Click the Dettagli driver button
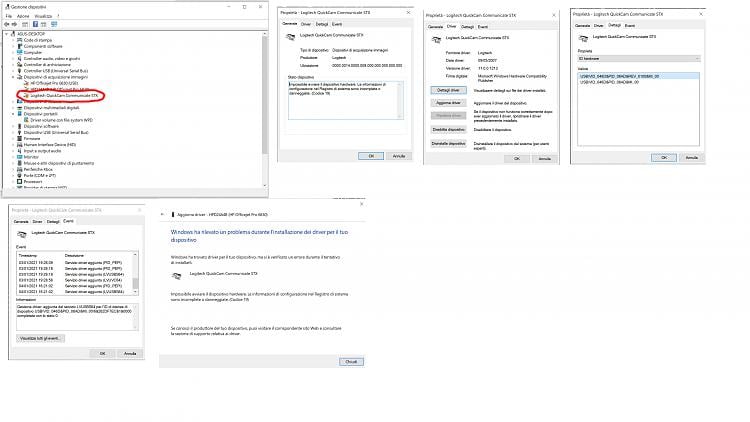Screen dimensions: 750x422 click(448, 90)
